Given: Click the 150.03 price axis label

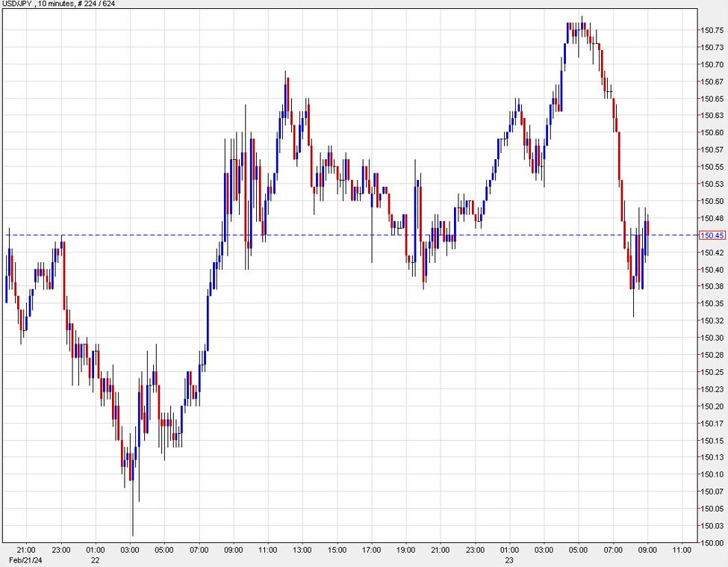Looking at the screenshot, I should (712, 525).
